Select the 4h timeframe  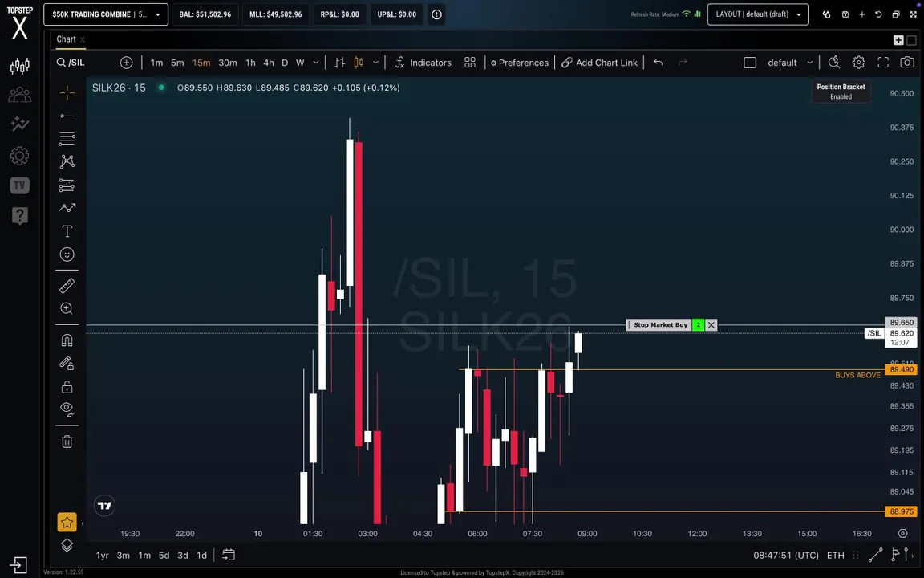(269, 63)
